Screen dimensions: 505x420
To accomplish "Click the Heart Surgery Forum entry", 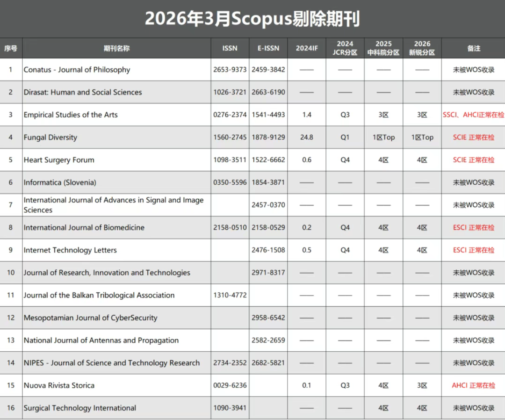I will click(59, 160).
